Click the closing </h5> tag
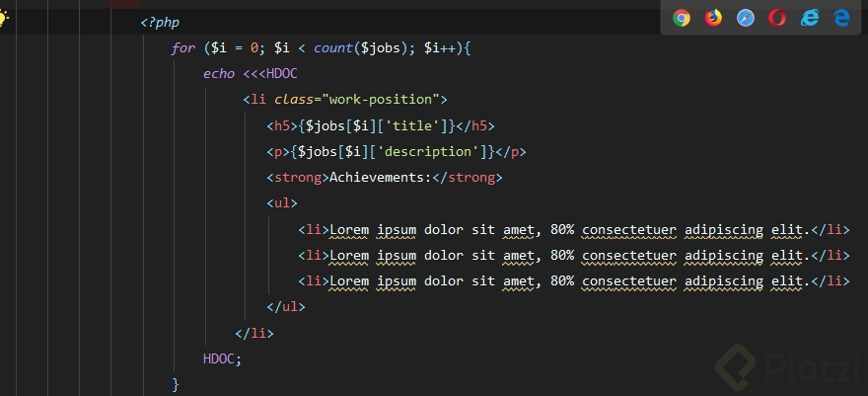The height and width of the screenshot is (396, 868). pos(475,125)
